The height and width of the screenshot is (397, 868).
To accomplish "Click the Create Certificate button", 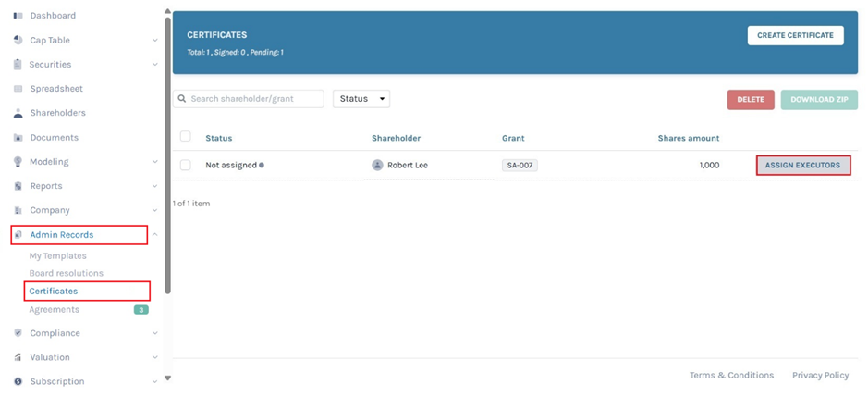I will [x=795, y=35].
